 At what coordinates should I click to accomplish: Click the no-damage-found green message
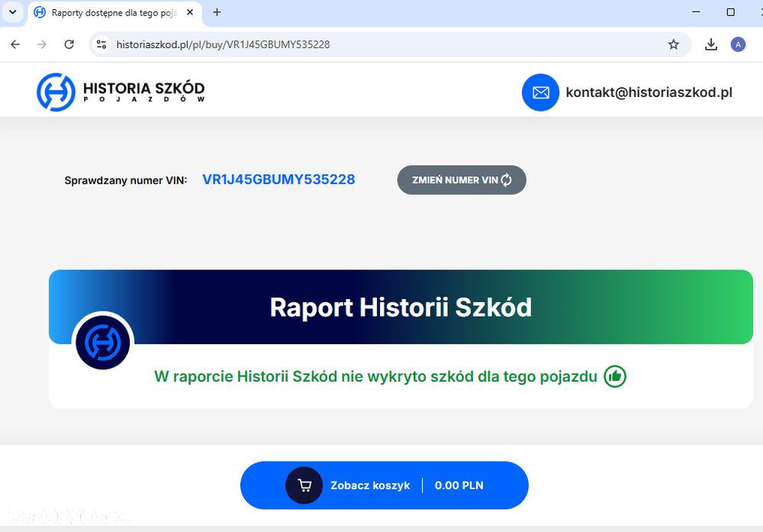click(x=375, y=376)
